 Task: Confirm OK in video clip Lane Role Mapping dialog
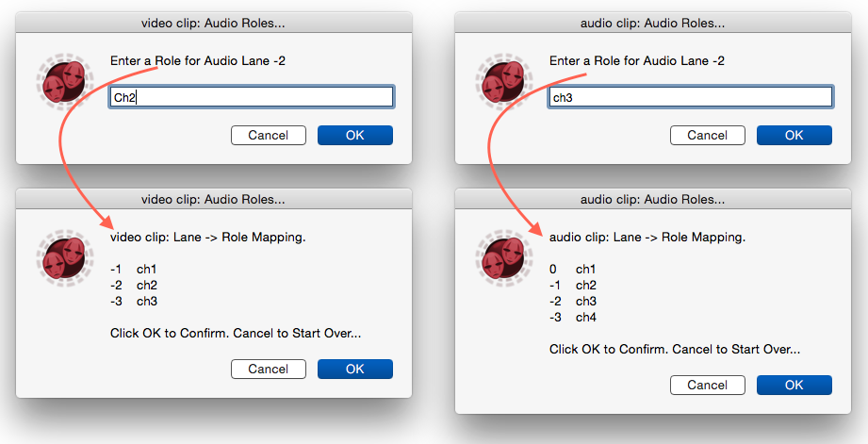tap(355, 369)
